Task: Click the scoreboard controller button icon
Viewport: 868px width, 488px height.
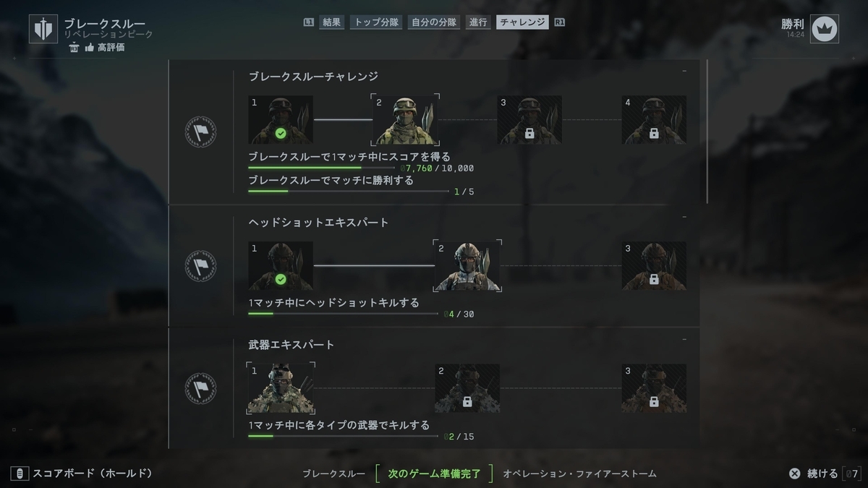Action: pyautogui.click(x=20, y=474)
